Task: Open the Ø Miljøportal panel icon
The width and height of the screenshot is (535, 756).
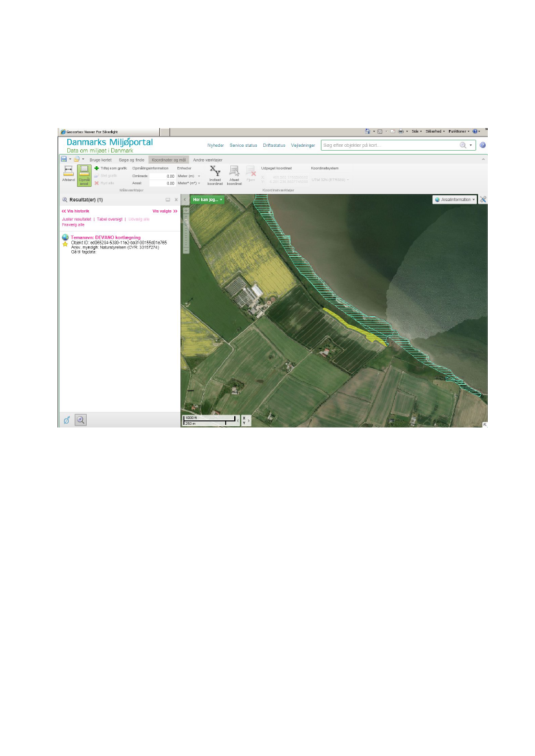Action: [67, 420]
